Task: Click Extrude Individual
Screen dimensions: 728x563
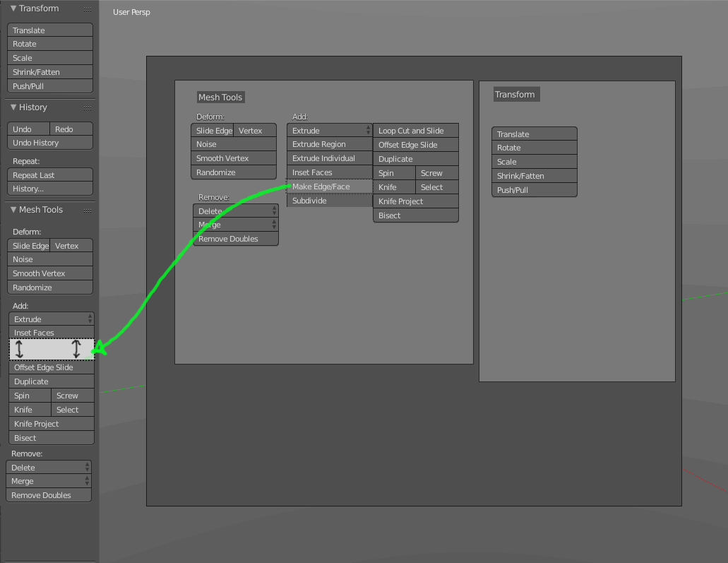Action: point(329,158)
